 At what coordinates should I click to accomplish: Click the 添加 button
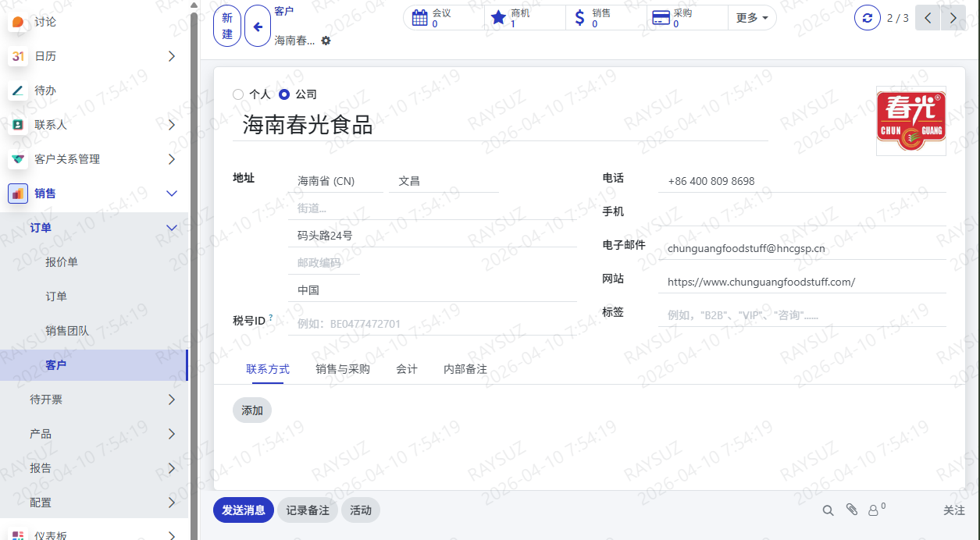pos(252,410)
